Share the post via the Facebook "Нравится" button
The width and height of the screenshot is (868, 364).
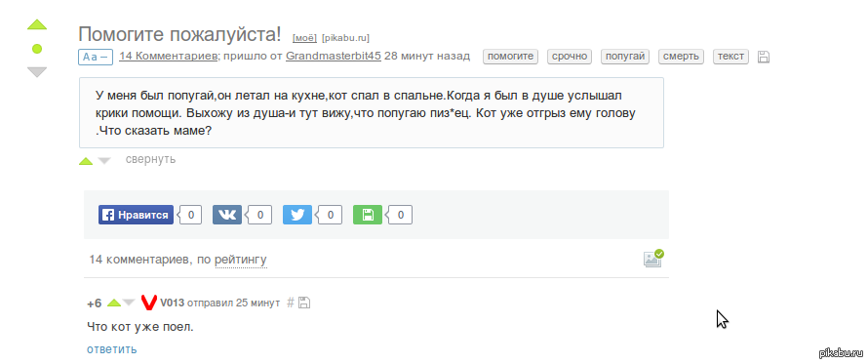[x=137, y=215]
